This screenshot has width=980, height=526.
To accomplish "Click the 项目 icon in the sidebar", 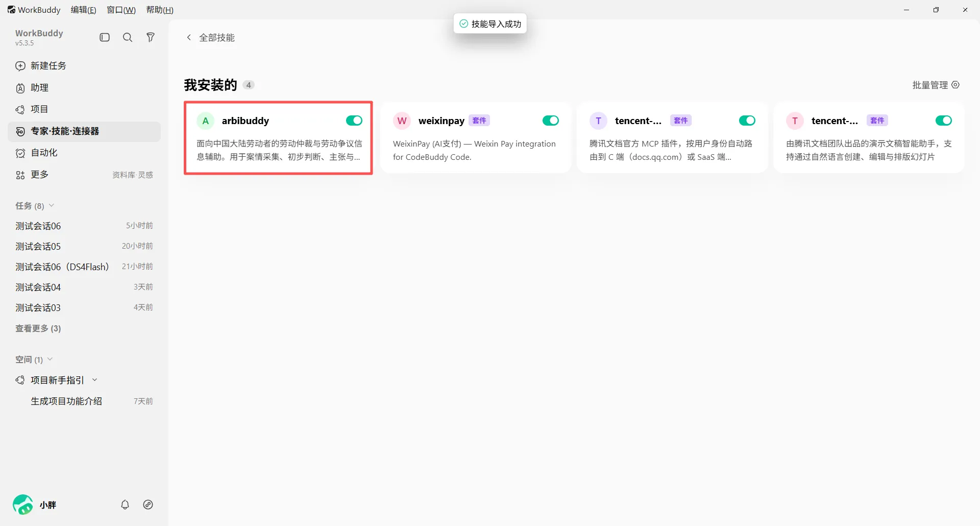I will point(20,109).
